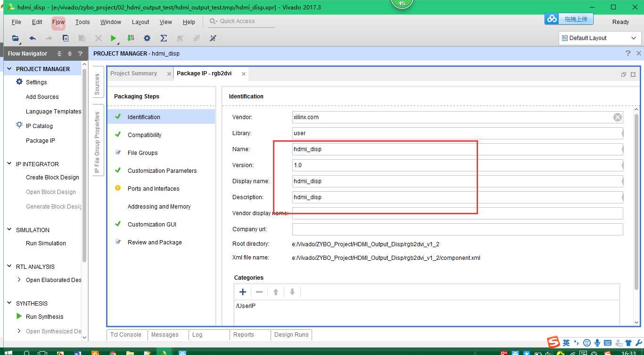Image resolution: width=644 pixels, height=355 pixels.
Task: Open the Default Layout dropdown
Action: [x=599, y=38]
